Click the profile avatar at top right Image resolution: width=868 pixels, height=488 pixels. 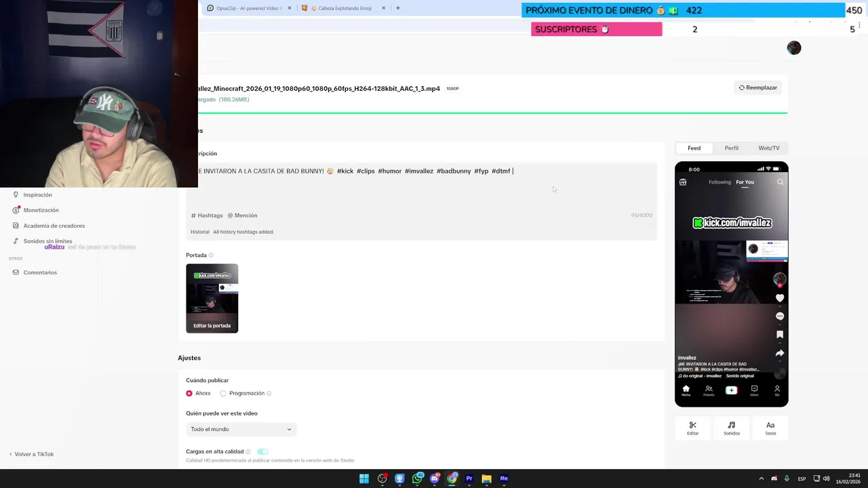point(794,47)
